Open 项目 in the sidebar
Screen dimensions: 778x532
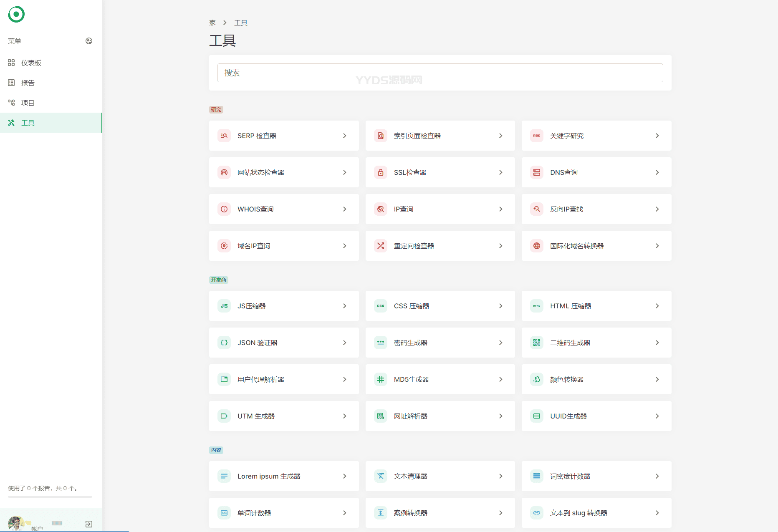coord(51,103)
